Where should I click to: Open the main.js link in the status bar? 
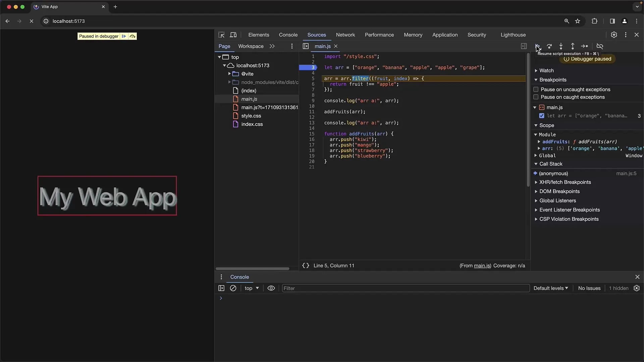click(482, 265)
